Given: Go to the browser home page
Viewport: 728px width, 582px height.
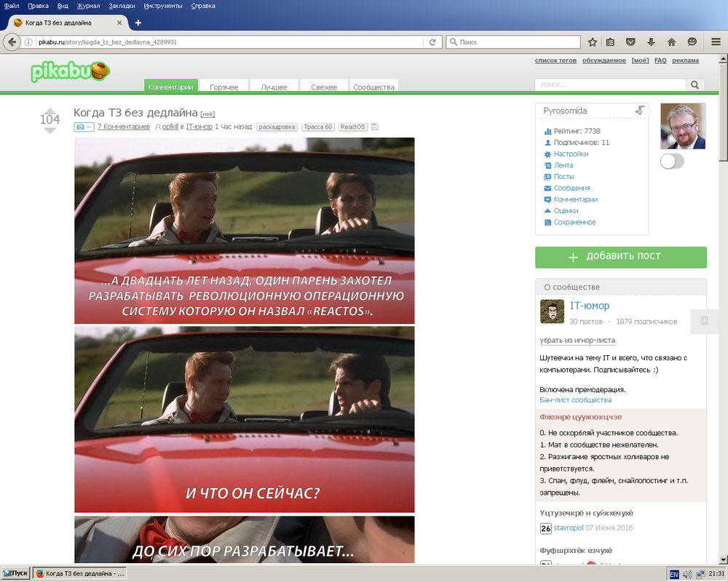Looking at the screenshot, I should [x=671, y=41].
